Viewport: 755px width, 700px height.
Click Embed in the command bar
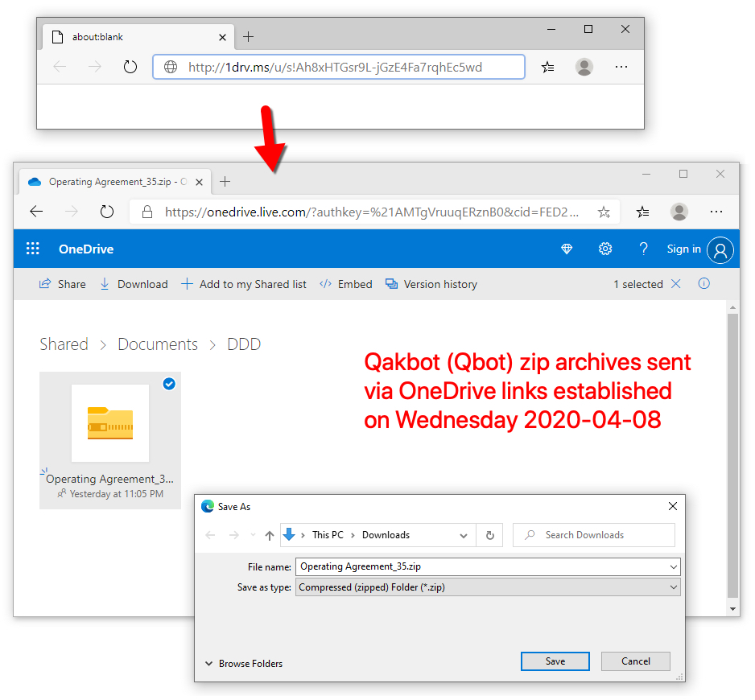click(x=346, y=284)
